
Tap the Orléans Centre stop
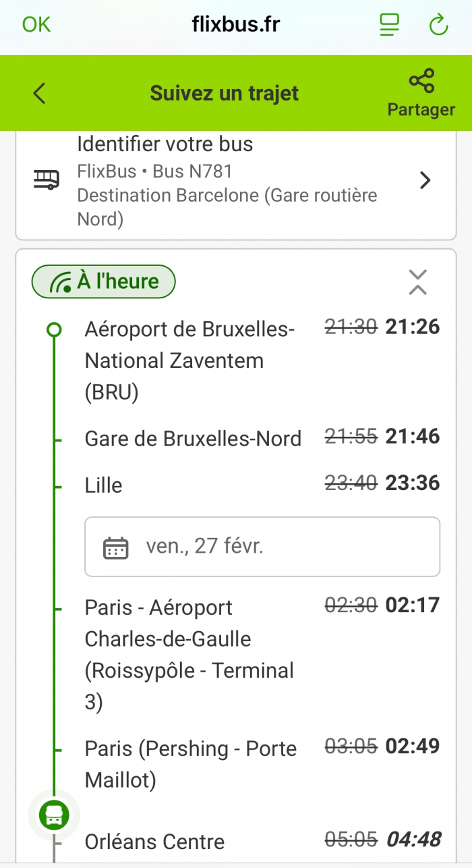[154, 842]
